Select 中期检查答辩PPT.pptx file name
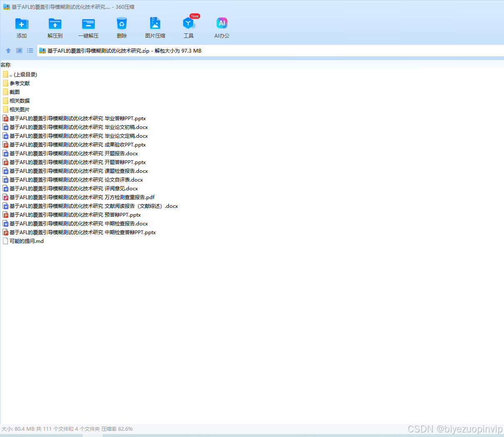Viewport: 504px width, 437px height. point(83,232)
